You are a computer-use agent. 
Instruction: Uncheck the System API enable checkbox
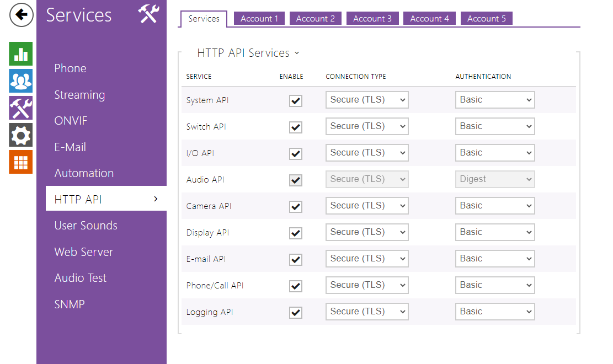pyautogui.click(x=296, y=101)
